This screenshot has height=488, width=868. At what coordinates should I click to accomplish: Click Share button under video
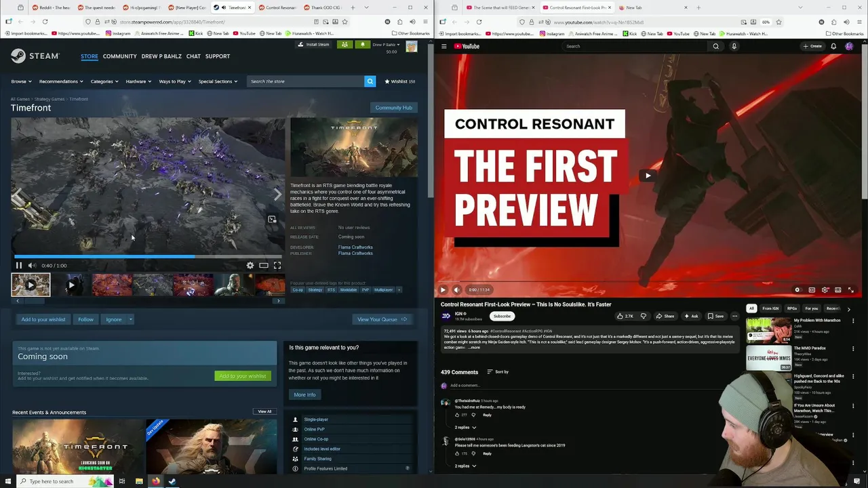tap(665, 316)
